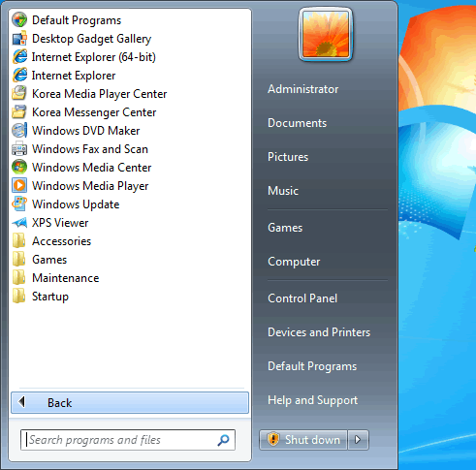This screenshot has width=476, height=470.
Task: Click the icon beside plain Internet Explorer entry
Action: [x=19, y=76]
